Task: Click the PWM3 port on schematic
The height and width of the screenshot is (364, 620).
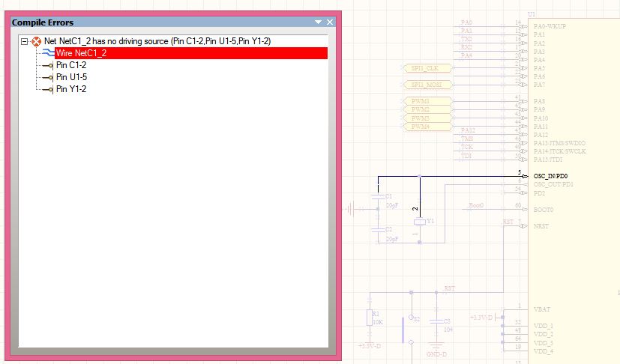Action: (427, 118)
